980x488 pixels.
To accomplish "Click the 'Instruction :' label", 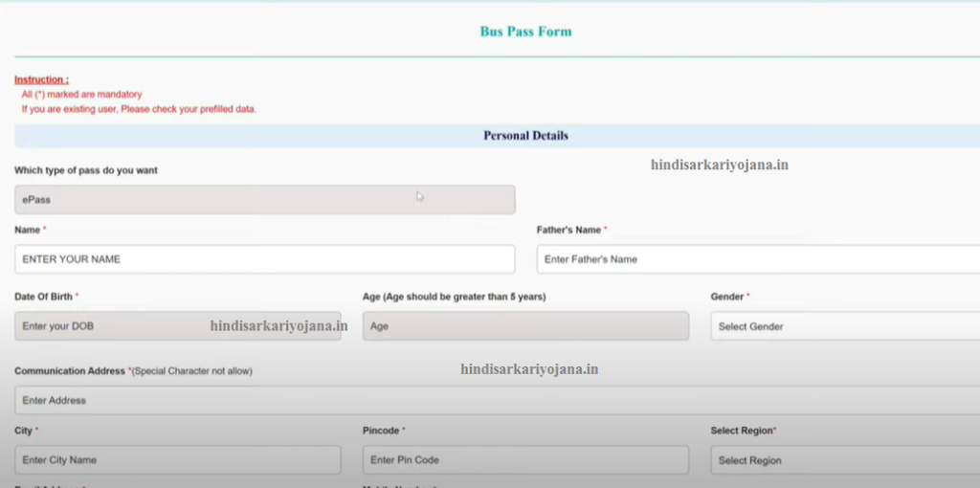I will (x=42, y=80).
